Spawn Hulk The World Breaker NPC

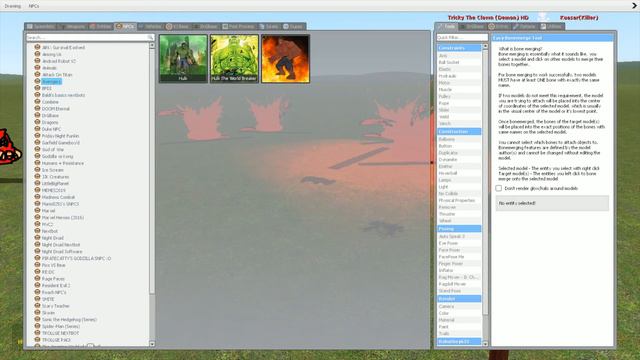[x=234, y=58]
